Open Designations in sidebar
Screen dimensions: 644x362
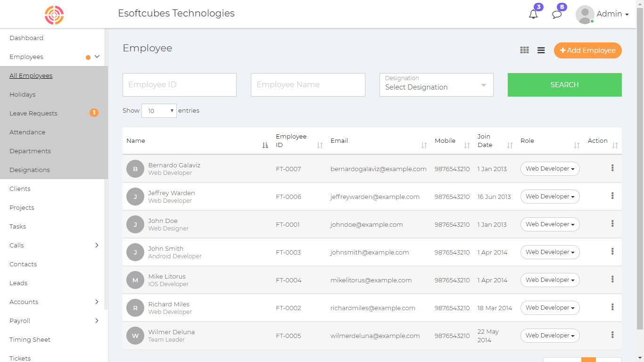coord(30,170)
